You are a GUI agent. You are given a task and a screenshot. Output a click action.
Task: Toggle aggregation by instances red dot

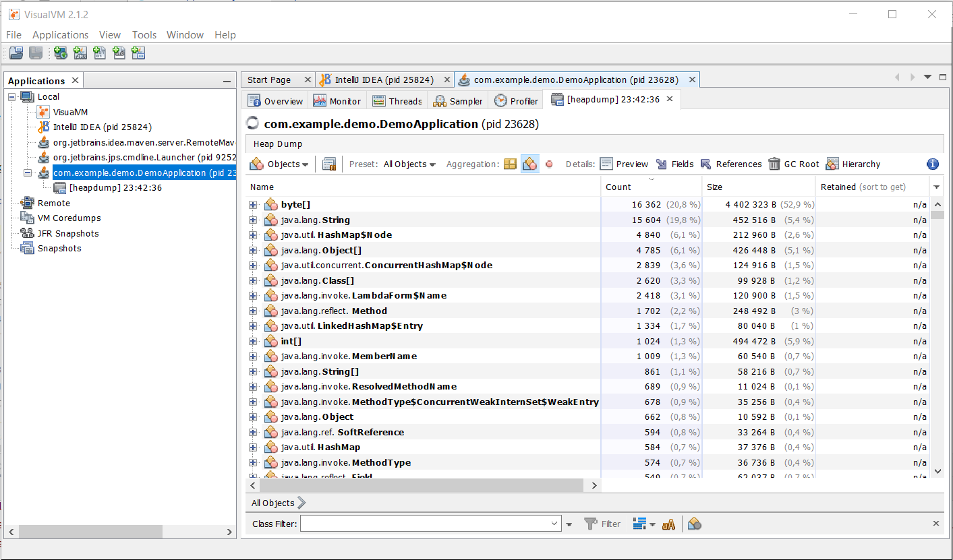click(x=549, y=164)
